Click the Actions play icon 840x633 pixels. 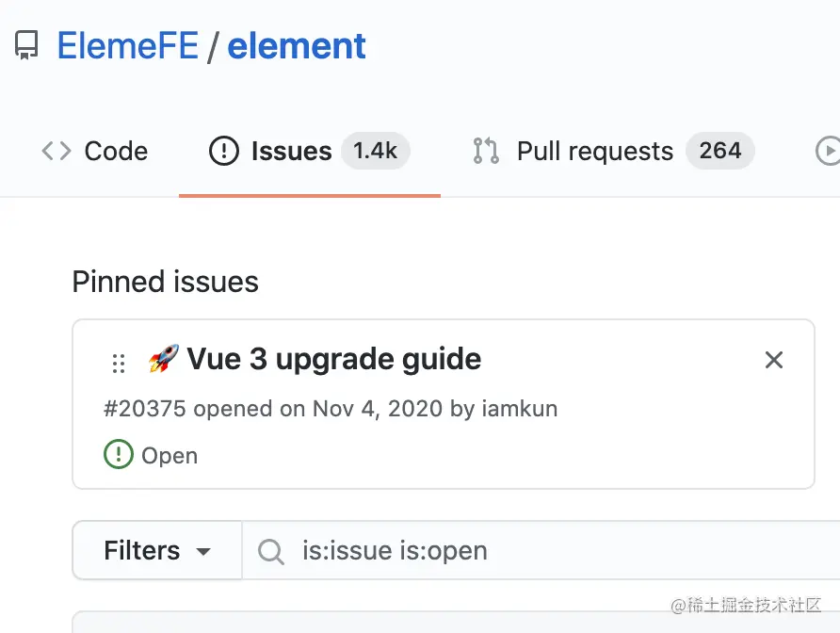click(827, 151)
